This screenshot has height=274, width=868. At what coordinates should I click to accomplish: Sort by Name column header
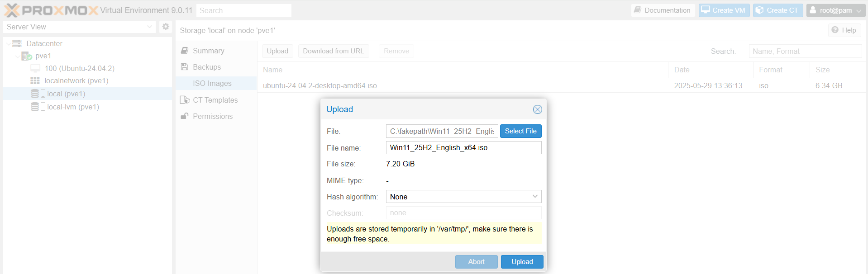[463, 70]
